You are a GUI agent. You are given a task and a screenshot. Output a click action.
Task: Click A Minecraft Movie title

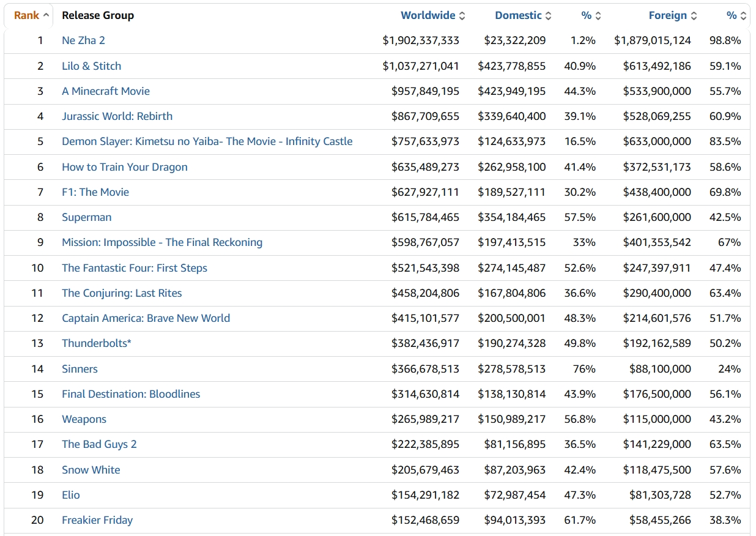[x=105, y=91]
